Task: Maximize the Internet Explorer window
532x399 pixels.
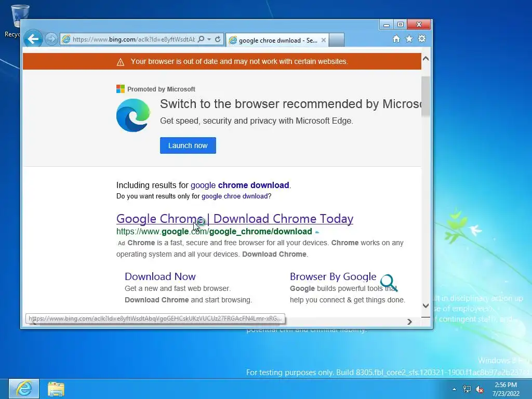Action: pos(401,25)
